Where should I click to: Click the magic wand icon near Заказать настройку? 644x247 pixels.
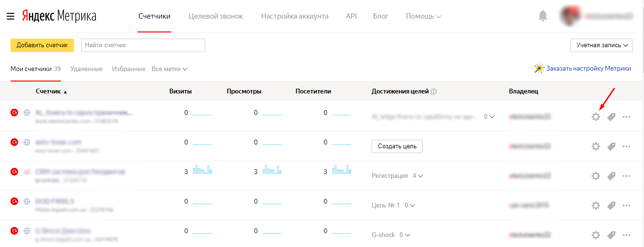(539, 68)
